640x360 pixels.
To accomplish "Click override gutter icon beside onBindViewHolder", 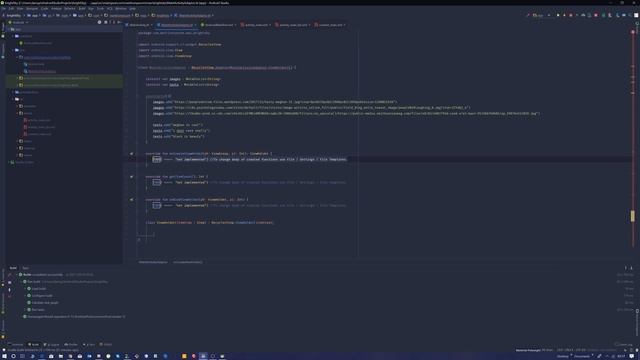I will (x=131, y=200).
